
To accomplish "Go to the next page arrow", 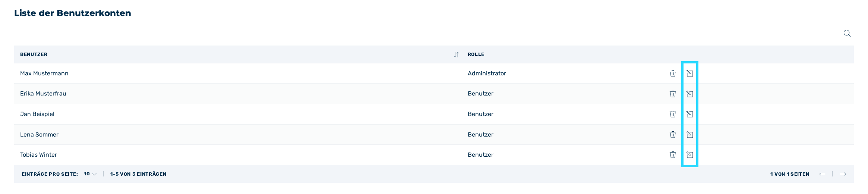I will point(843,174).
